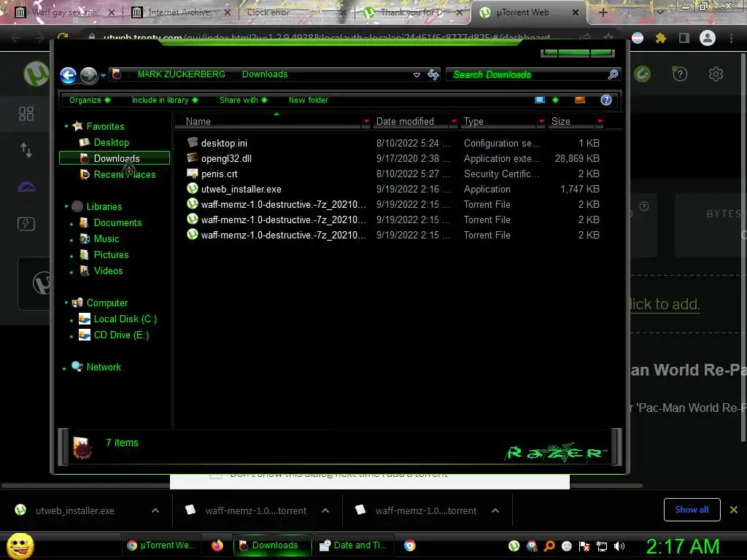The height and width of the screenshot is (560, 747).
Task: Click µTorrent sidebar dashboard grid icon
Action: click(26, 114)
